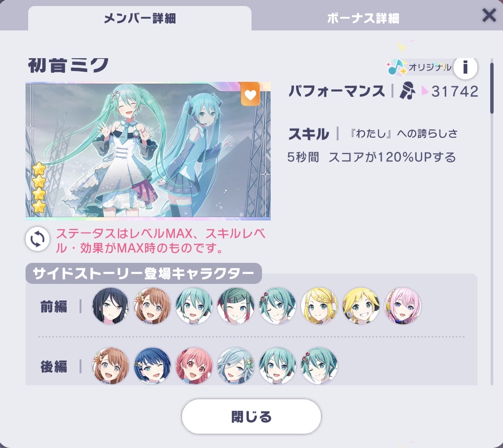Select the メンバー詳細 tab
The height and width of the screenshot is (448, 503).
click(140, 18)
